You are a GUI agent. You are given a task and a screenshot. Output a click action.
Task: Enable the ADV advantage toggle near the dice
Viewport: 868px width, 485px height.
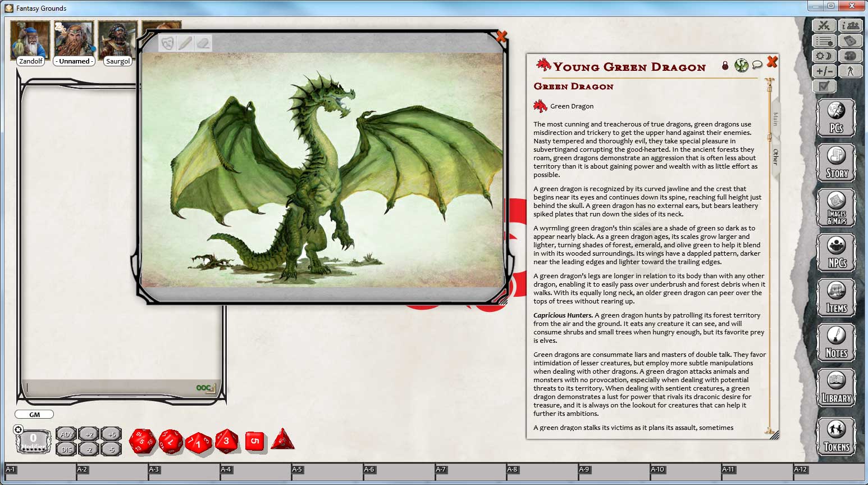click(66, 434)
